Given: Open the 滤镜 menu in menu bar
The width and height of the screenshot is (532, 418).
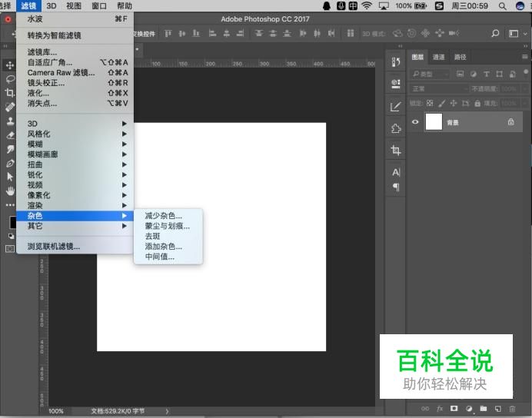Looking at the screenshot, I should [28, 6].
